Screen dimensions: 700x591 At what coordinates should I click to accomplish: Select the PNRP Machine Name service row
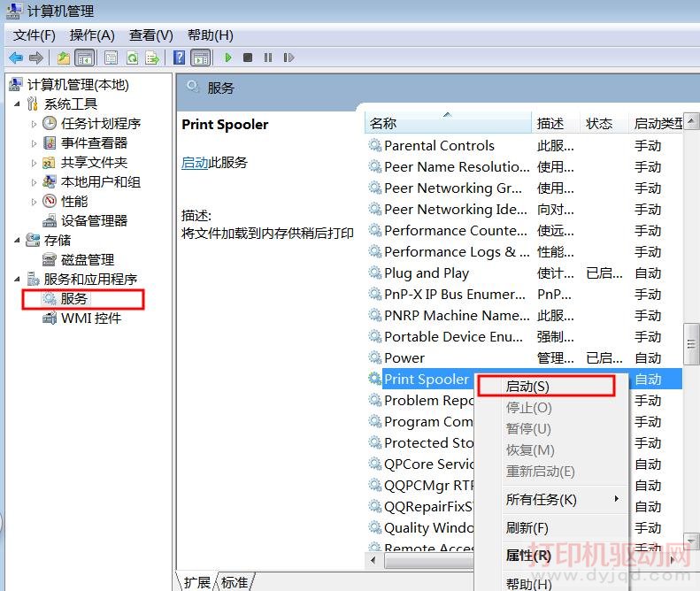(x=524, y=315)
